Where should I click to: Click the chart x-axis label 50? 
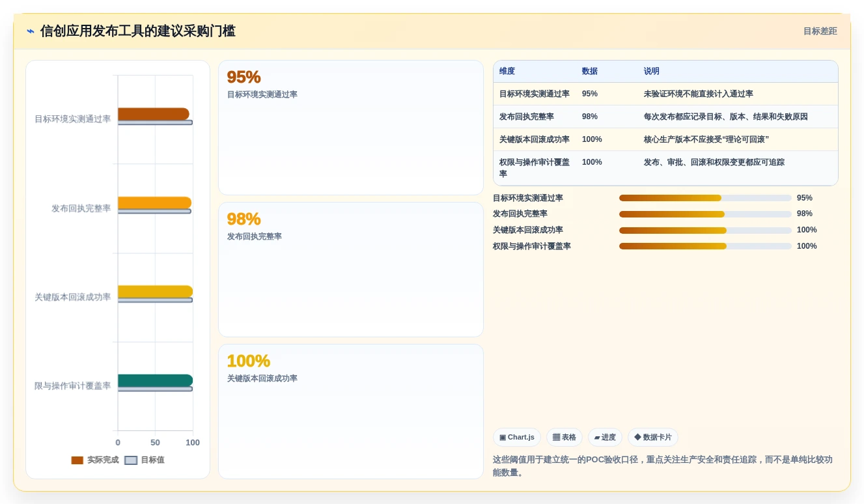point(155,443)
